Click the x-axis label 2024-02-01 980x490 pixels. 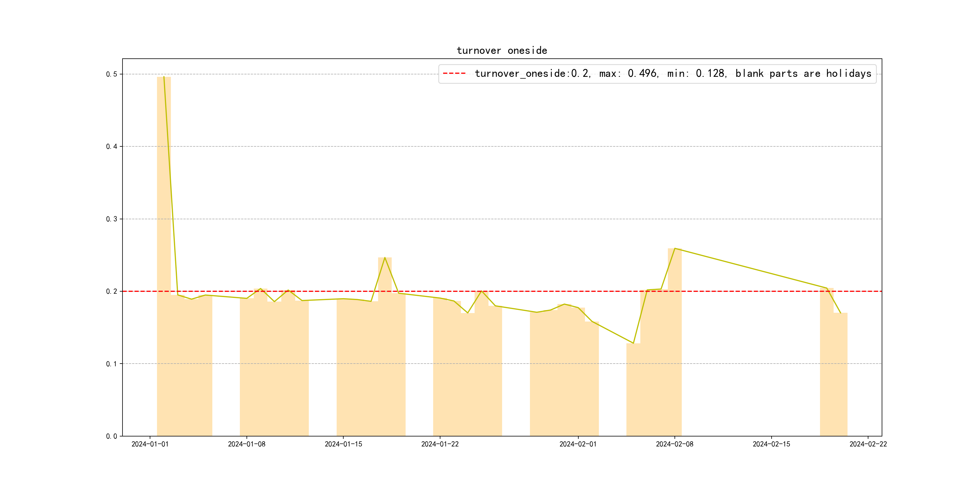[578, 444]
